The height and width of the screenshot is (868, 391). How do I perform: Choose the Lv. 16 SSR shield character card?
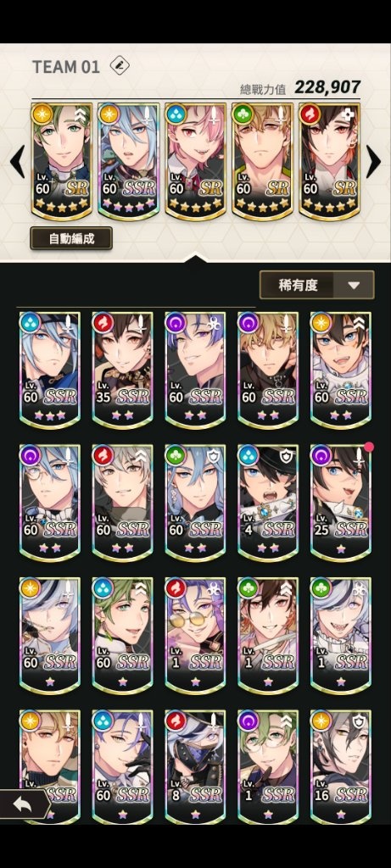tap(341, 766)
